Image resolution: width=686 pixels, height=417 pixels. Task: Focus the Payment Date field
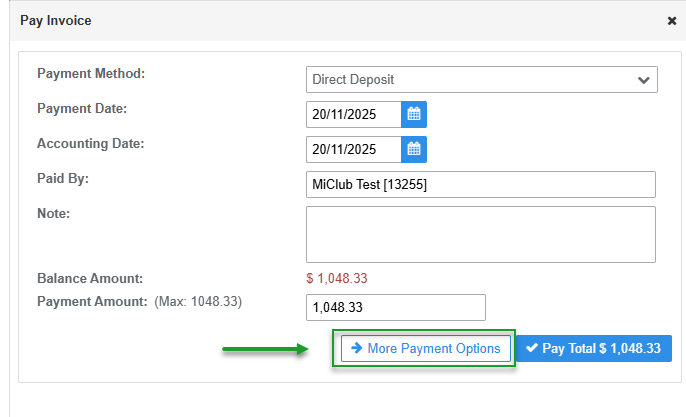tap(354, 114)
